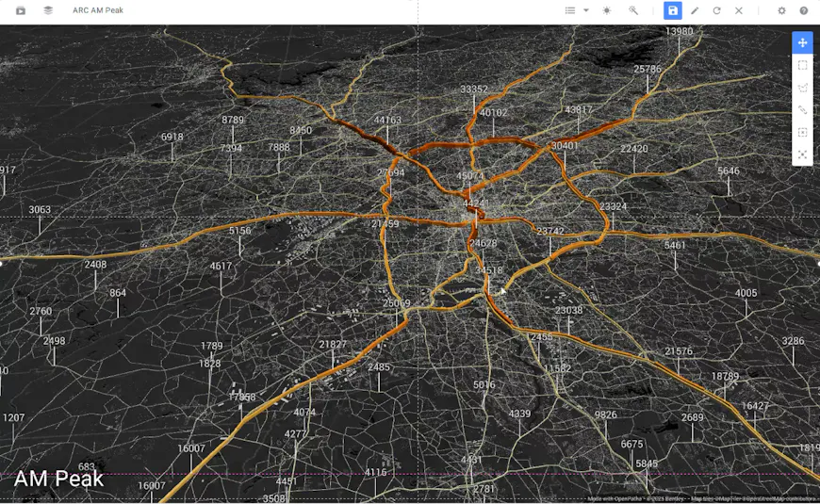Screen dimensions: 820x504
Task: Click traffic label 16427
Action: click(755, 406)
